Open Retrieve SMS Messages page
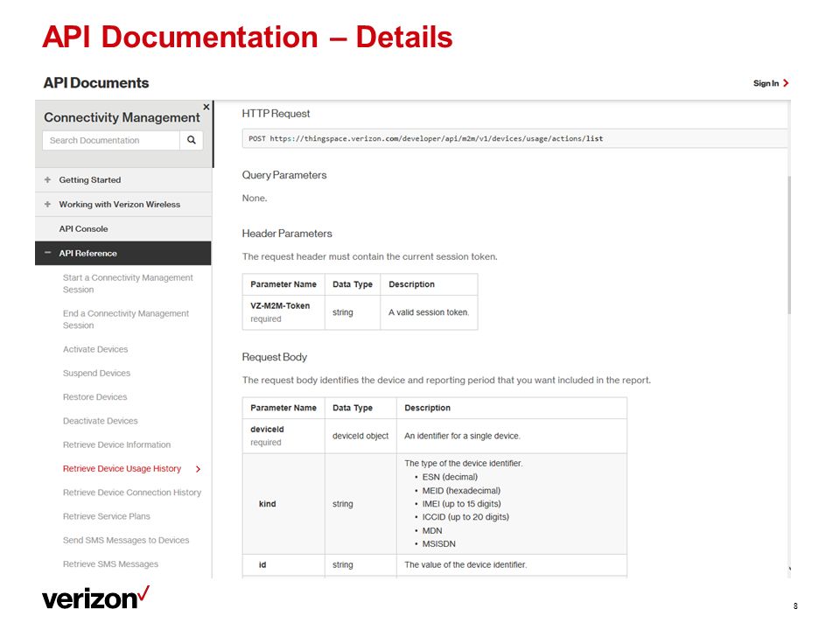Image resolution: width=840 pixels, height=630 pixels. (x=110, y=564)
